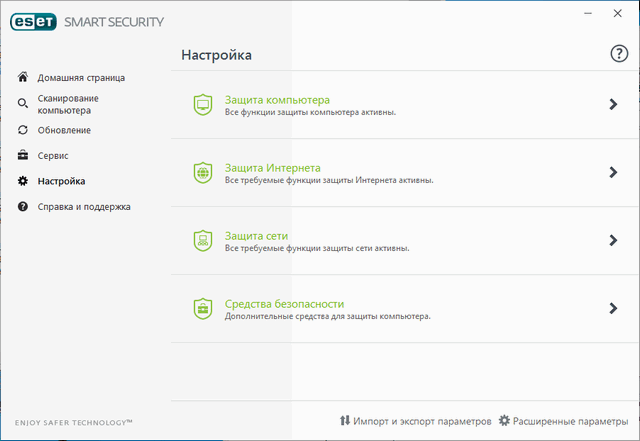This screenshot has width=640, height=441.
Task: Click the question icon beside Справка и поддержка
Action: [x=23, y=207]
